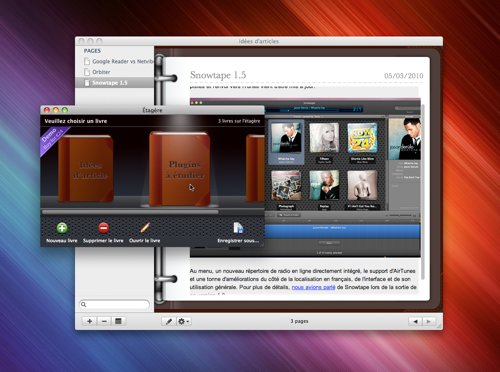Click the bookshelf button beside minus
Screen dimensions: 500x372
(118, 321)
